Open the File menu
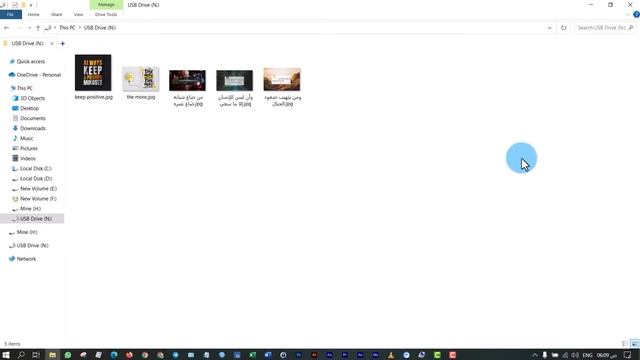Screen dimensions: 640x360 pos(11,14)
